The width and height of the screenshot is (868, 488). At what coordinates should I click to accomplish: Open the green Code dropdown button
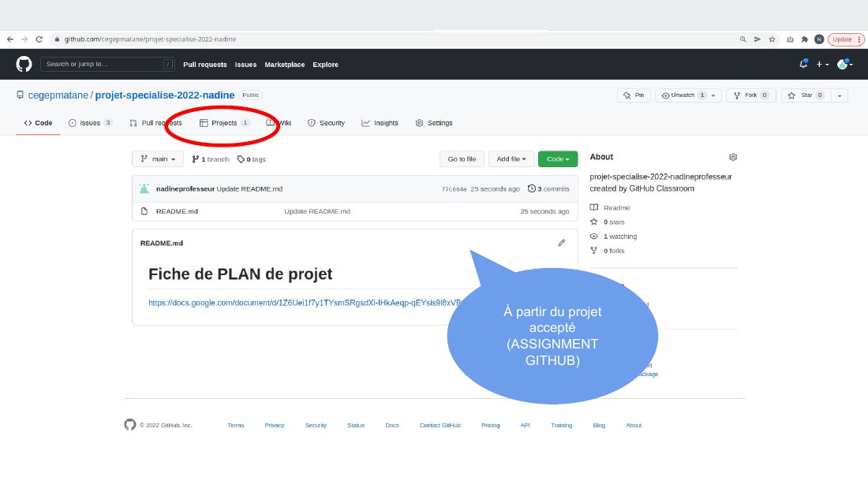click(x=558, y=158)
